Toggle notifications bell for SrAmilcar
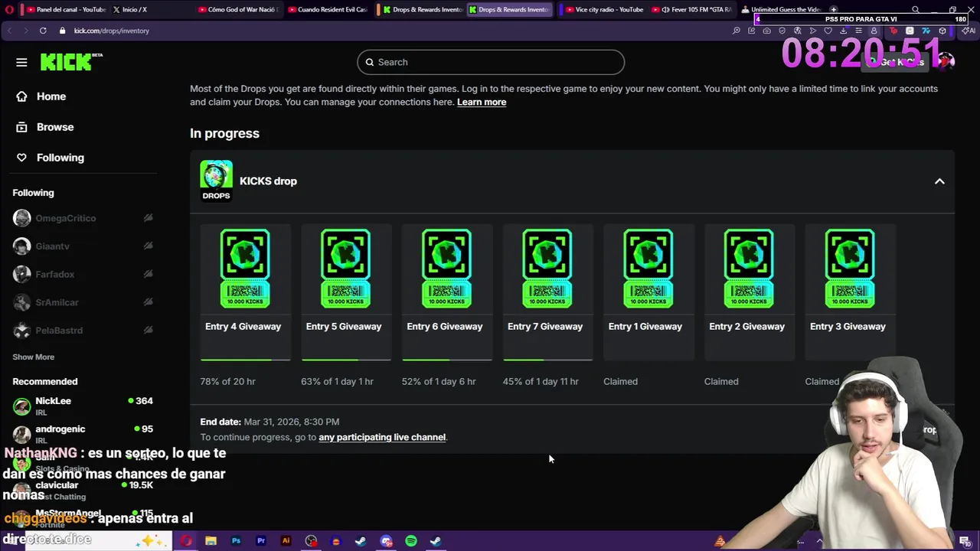The height and width of the screenshot is (551, 980). pos(148,302)
